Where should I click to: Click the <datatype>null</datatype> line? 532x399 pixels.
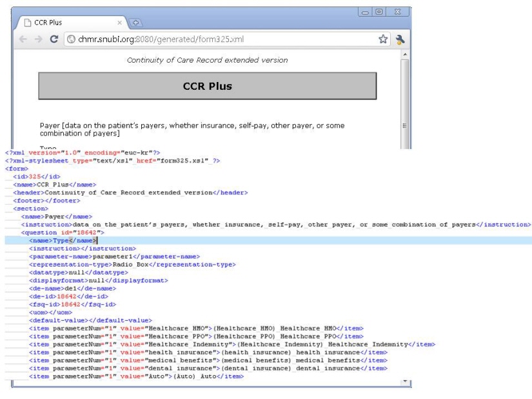click(79, 272)
